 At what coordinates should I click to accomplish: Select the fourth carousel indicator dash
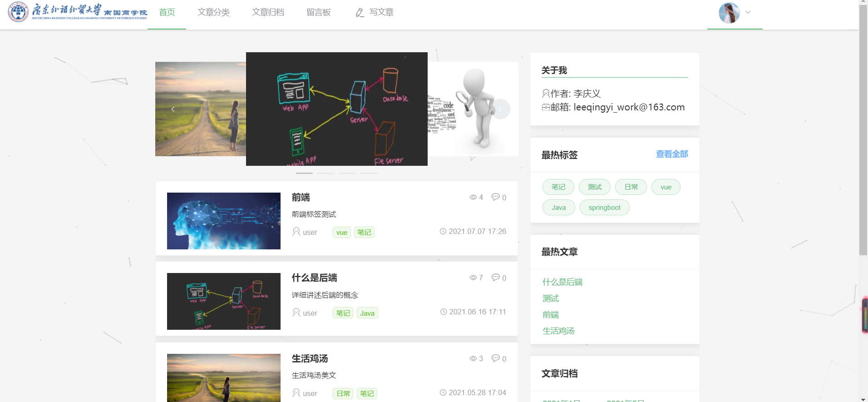[x=369, y=173]
